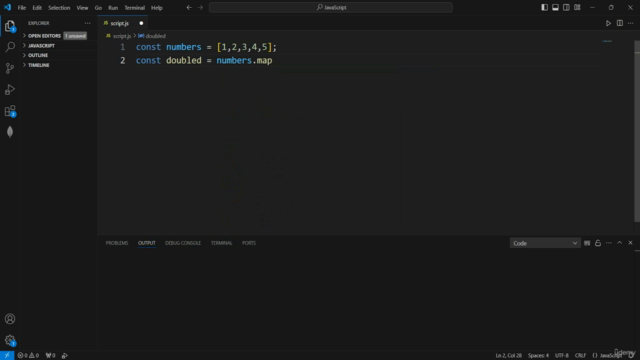Open the Help menu

pyautogui.click(x=157, y=8)
